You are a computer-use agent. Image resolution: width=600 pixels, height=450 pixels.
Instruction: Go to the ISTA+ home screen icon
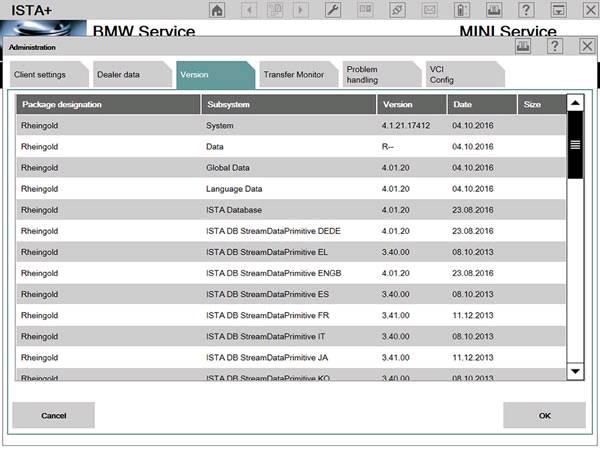[217, 10]
